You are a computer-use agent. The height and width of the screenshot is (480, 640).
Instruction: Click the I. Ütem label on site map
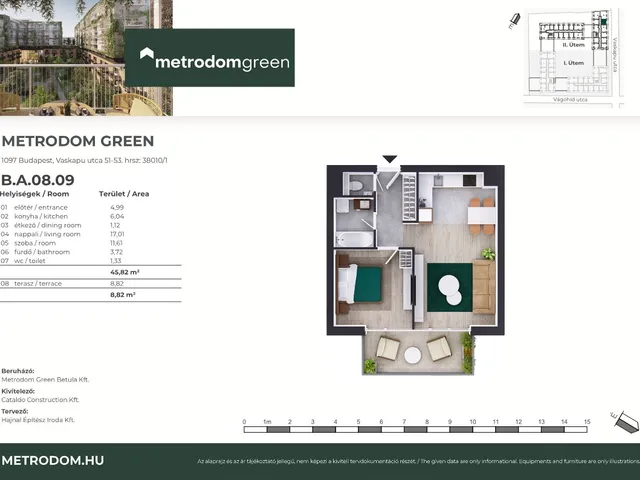[573, 63]
